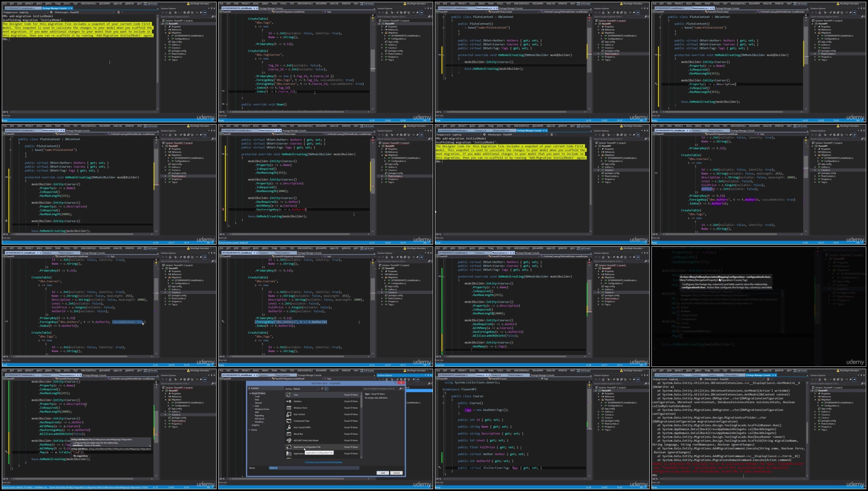Toggle medium icons view in Add New Item

click(326, 389)
